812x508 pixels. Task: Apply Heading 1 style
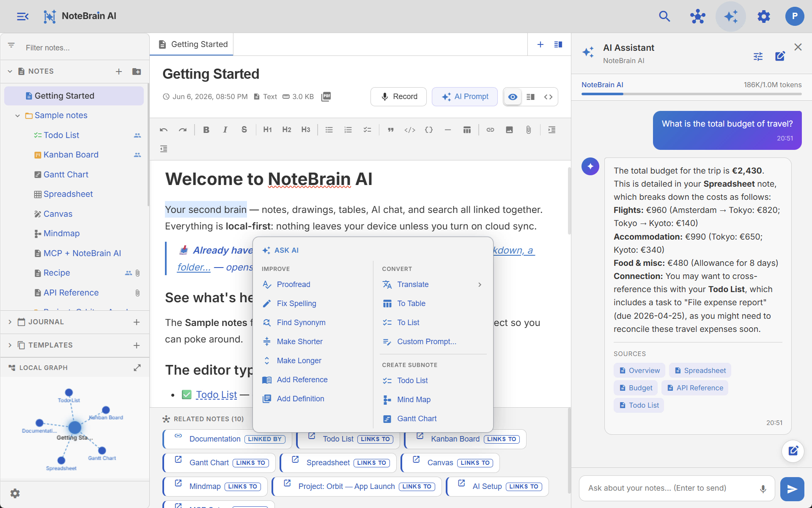click(267, 130)
